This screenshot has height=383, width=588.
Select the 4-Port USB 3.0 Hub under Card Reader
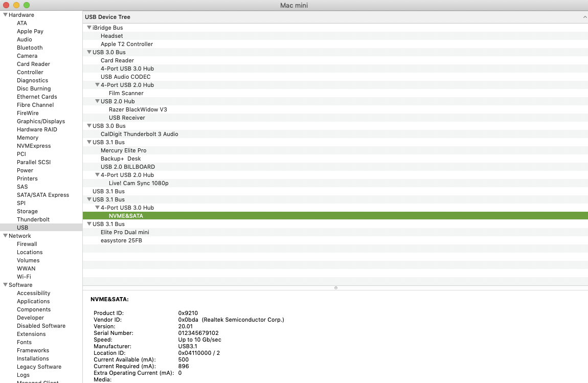point(335,69)
